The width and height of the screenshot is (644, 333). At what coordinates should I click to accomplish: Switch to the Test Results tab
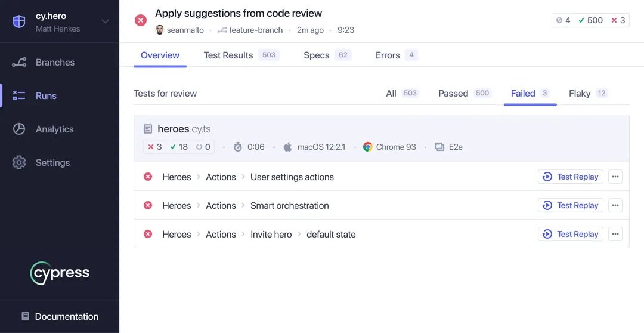pyautogui.click(x=228, y=55)
